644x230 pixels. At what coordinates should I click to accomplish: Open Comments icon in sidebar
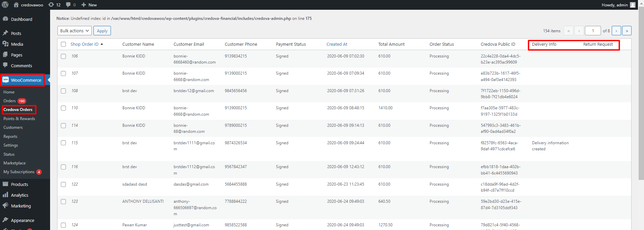tap(5, 65)
